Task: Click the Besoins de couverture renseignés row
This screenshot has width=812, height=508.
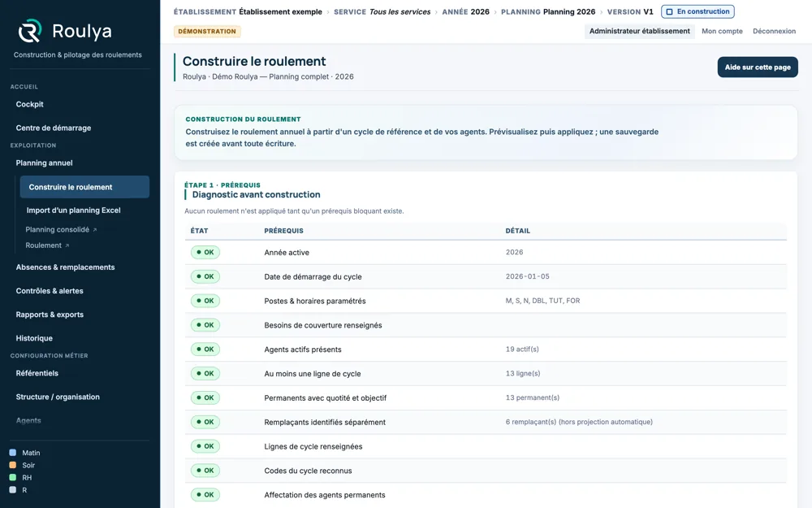Action: (x=486, y=325)
